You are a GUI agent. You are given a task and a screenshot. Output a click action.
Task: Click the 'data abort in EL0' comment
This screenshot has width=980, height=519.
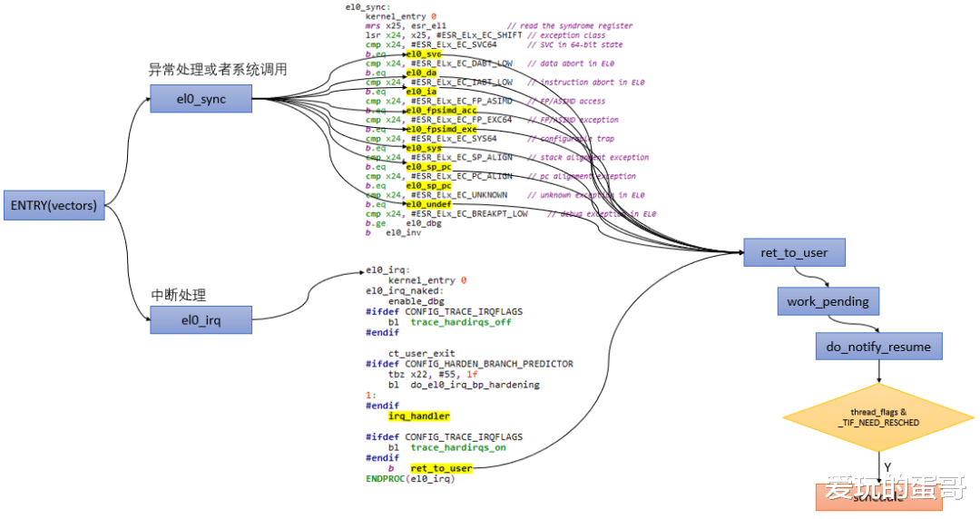pos(571,64)
